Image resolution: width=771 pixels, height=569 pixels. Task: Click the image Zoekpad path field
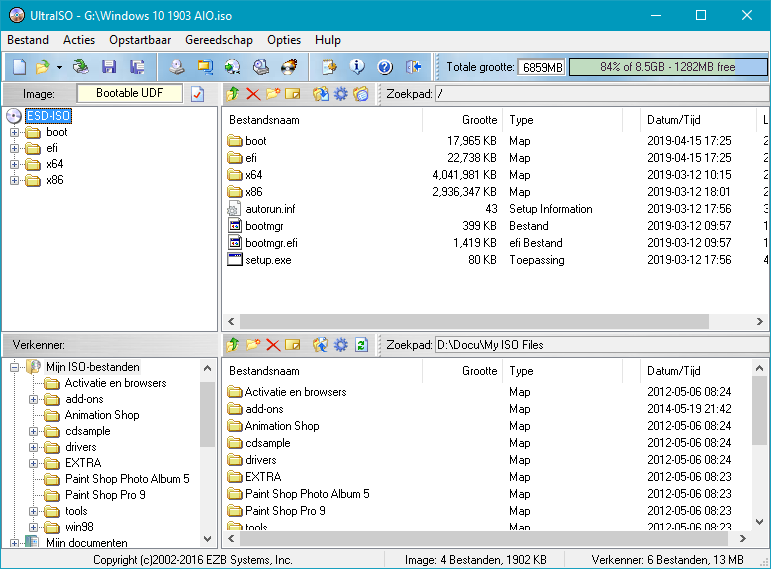[602, 94]
